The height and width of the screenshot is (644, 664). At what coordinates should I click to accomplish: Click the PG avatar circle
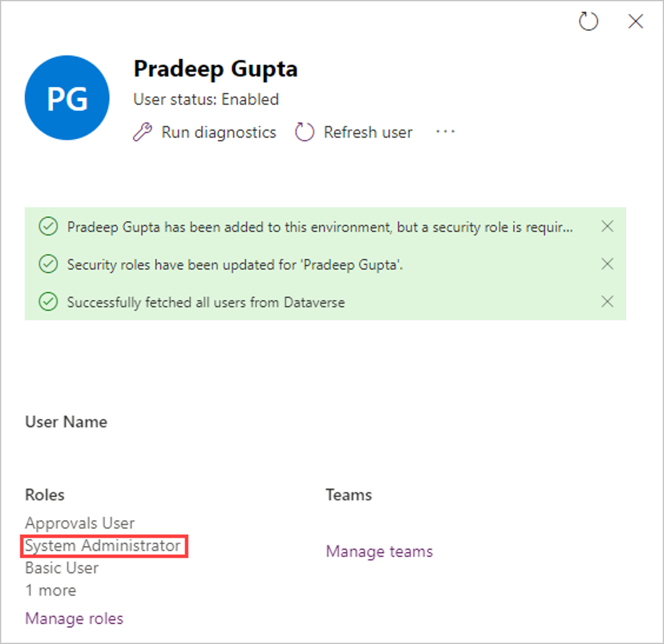pyautogui.click(x=67, y=98)
